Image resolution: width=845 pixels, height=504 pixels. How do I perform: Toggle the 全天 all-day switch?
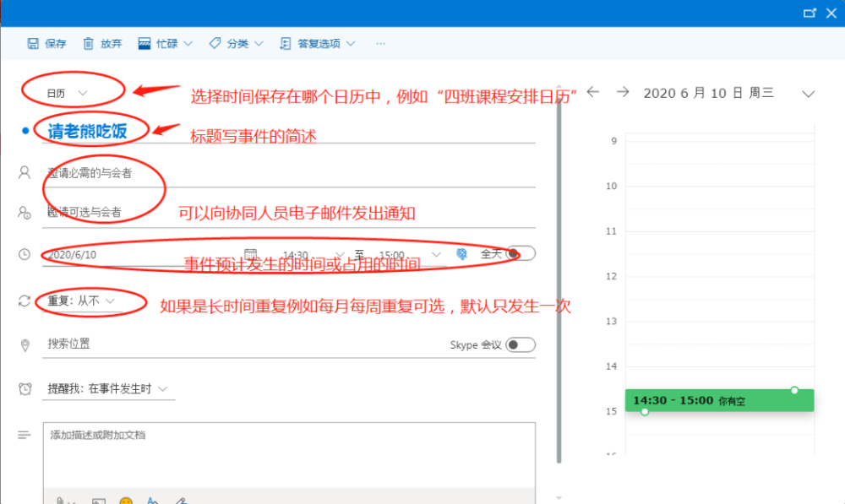[x=520, y=253]
